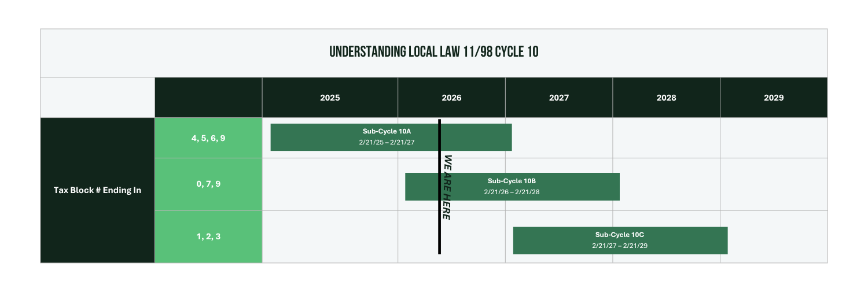Click the '2/21/26 – 2/21/28' date range
Image resolution: width=868 pixels, height=289 pixels.
(512, 192)
